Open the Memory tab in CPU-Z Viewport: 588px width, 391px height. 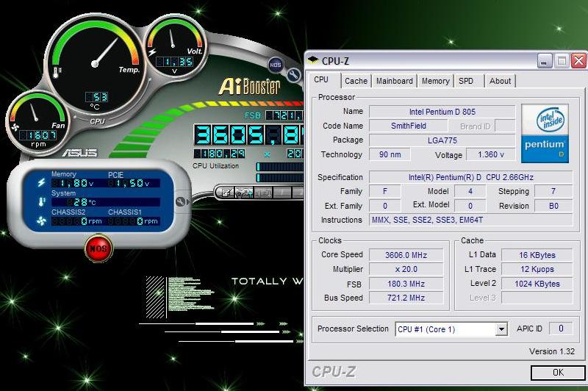point(435,81)
